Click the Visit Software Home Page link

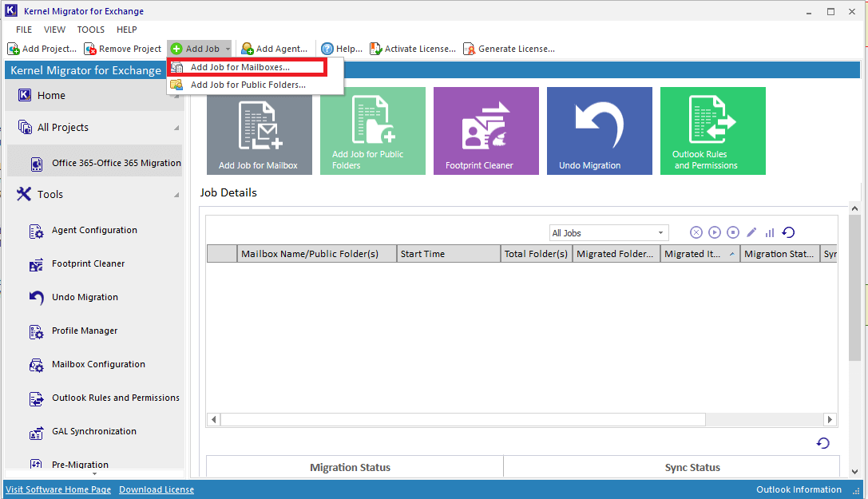[x=58, y=489]
